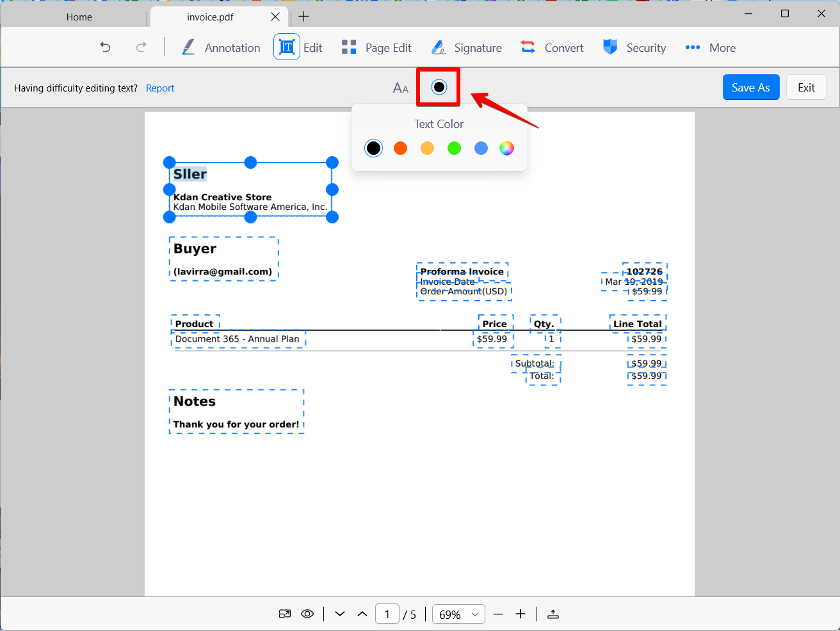Viewport: 840px width, 631px height.
Task: Toggle the eye view mode icon
Action: tap(307, 614)
